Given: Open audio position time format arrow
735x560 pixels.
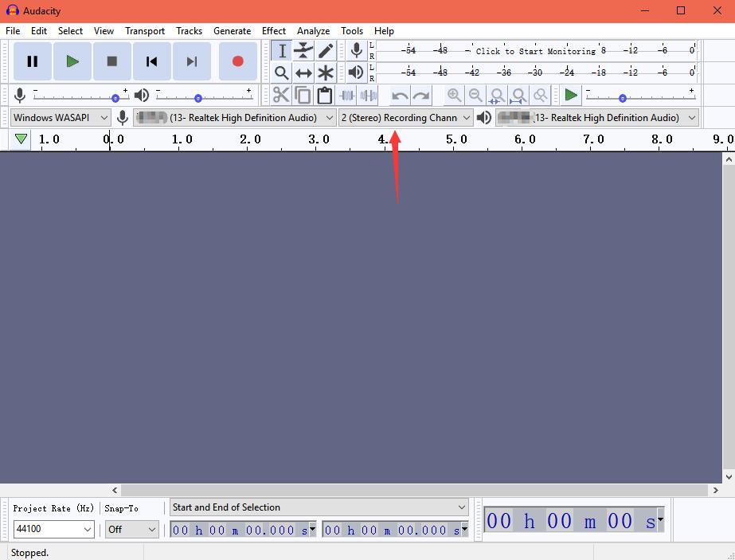Looking at the screenshot, I should (x=660, y=519).
